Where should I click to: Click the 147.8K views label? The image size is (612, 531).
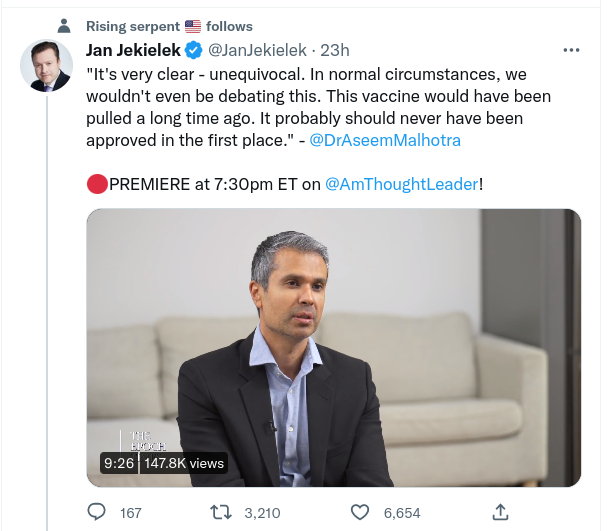[x=184, y=463]
